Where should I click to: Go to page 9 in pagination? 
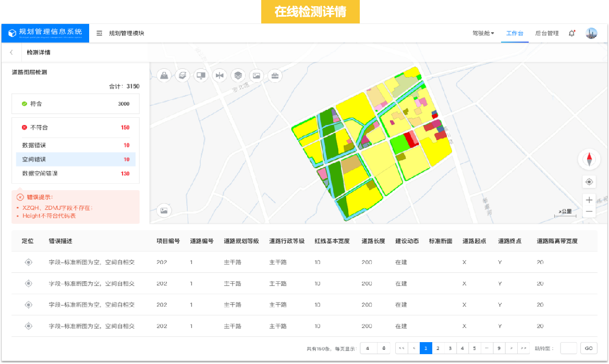(499, 348)
